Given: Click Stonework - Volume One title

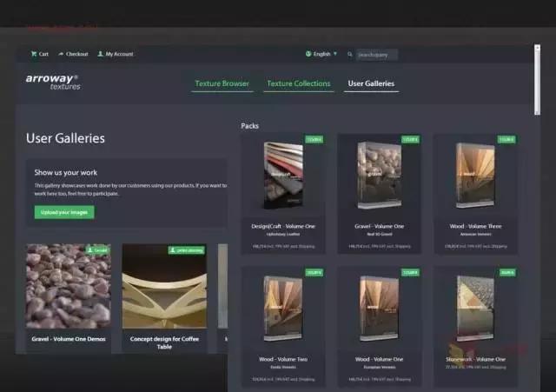Looking at the screenshot, I should pyautogui.click(x=475, y=359).
